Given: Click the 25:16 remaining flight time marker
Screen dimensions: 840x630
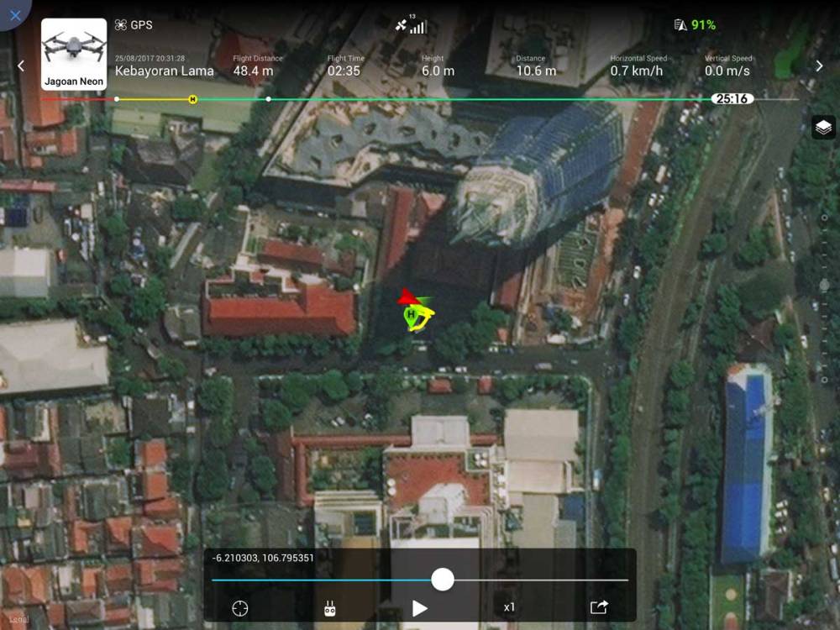Looking at the screenshot, I should pos(732,99).
